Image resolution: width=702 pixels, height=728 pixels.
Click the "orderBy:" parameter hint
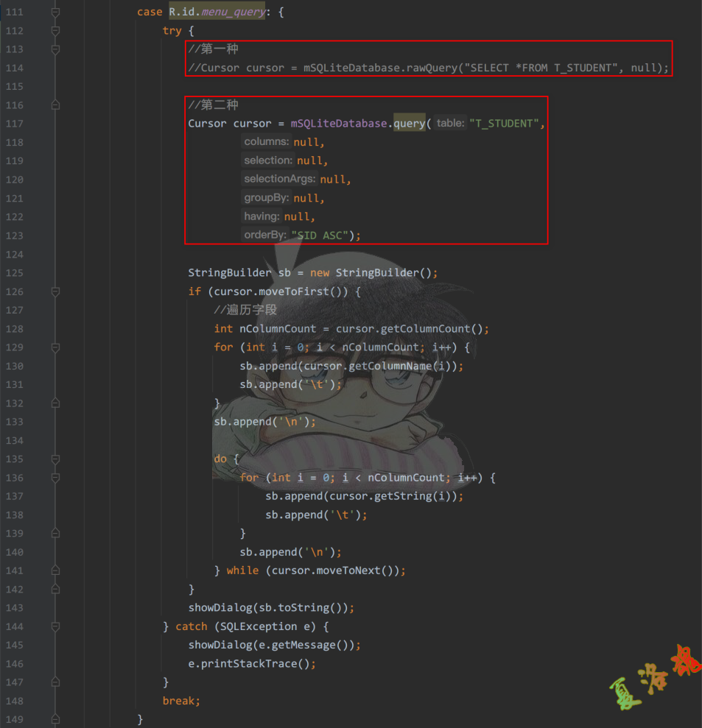click(x=265, y=236)
